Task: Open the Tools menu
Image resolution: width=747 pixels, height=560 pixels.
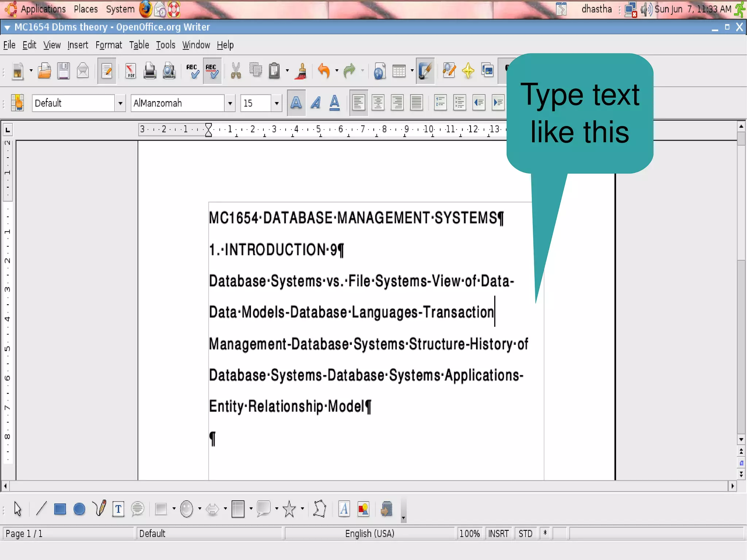Action: pos(166,45)
